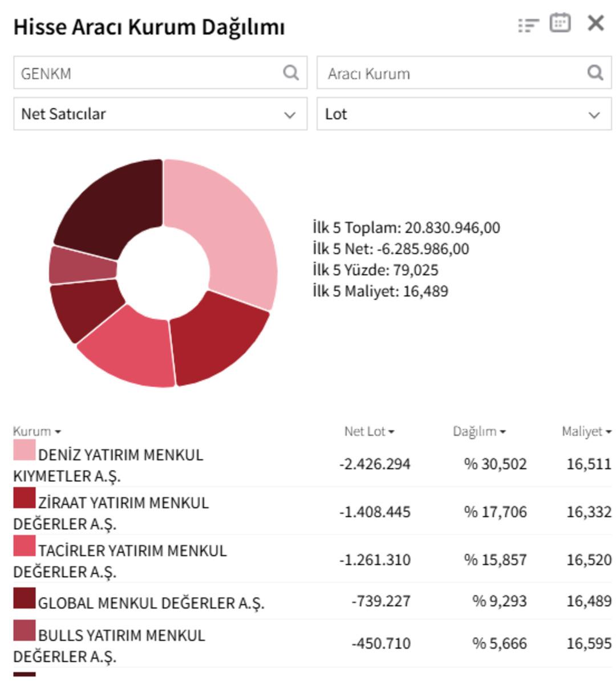
Task: Click the ZİRAAT YATIRIM table row
Action: point(228,509)
